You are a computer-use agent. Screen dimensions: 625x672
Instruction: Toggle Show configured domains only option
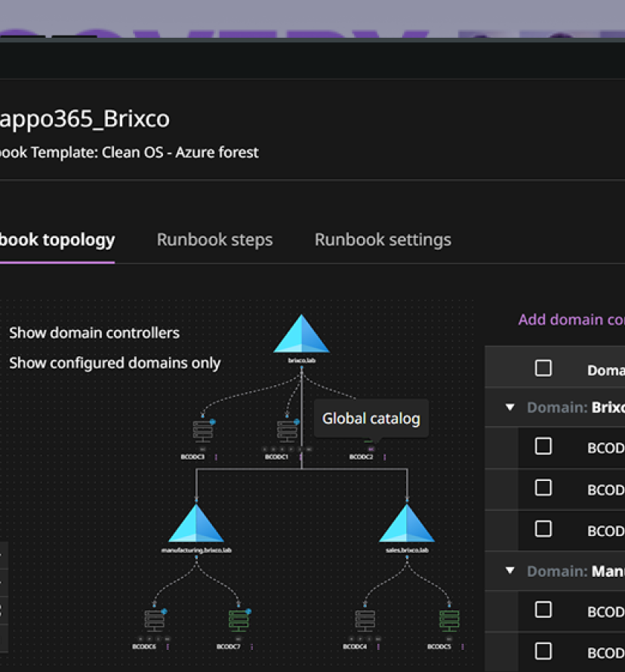click(x=115, y=363)
